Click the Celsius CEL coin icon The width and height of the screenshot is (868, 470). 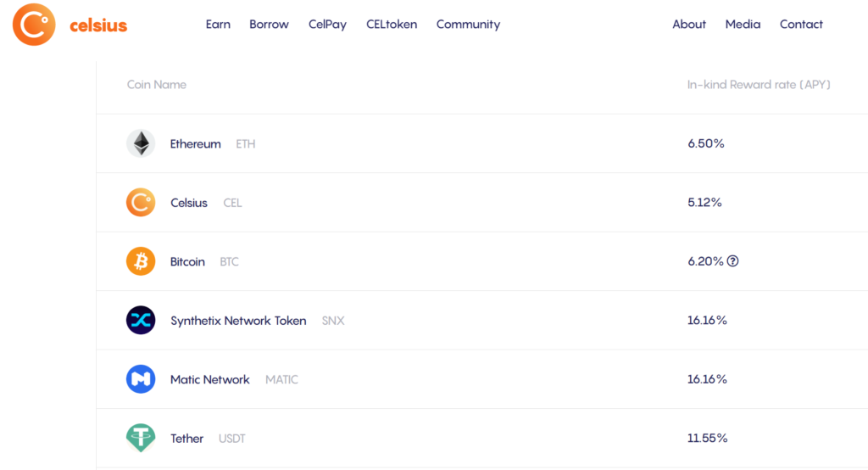point(141,203)
